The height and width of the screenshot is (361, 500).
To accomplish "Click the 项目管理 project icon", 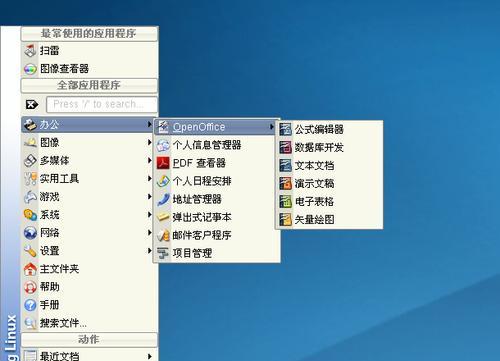I will coord(163,253).
